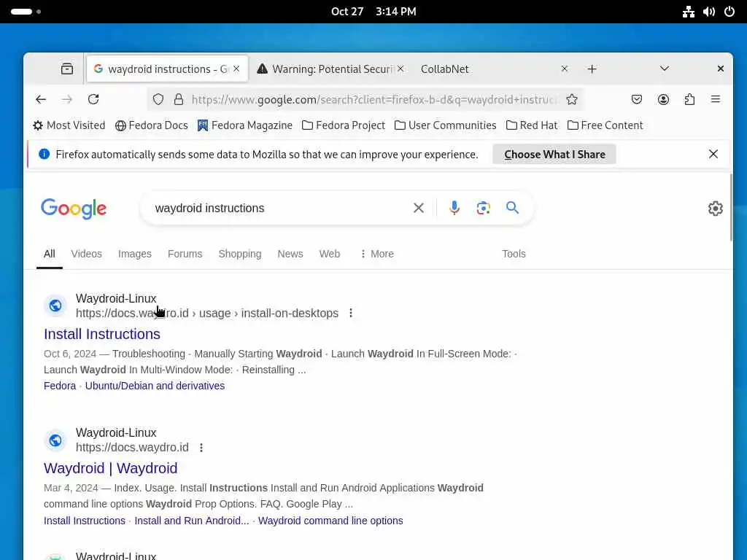
Task: Filter results by Images
Action: [135, 254]
